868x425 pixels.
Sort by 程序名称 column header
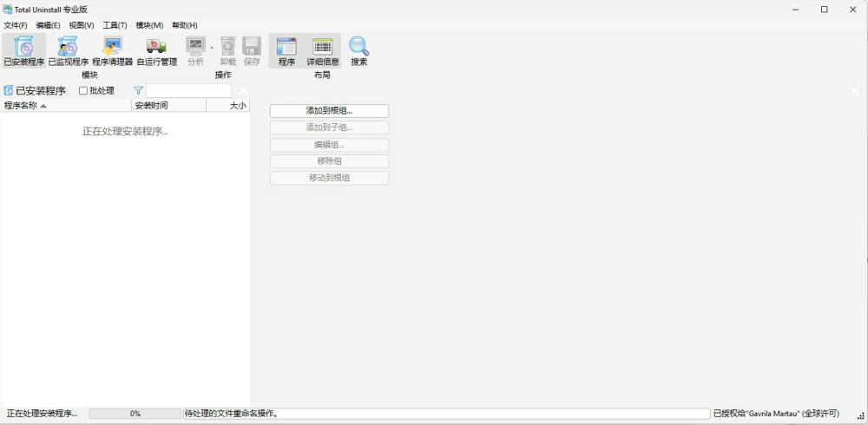coord(66,105)
